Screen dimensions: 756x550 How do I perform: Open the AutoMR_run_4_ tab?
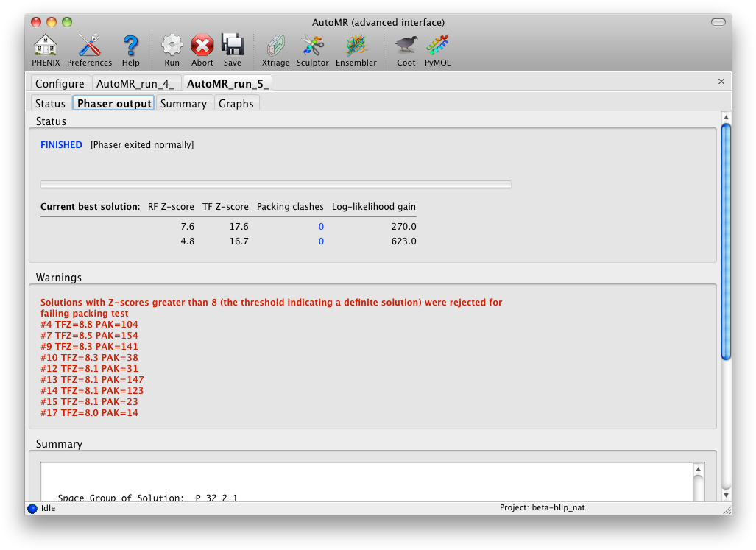(x=136, y=83)
